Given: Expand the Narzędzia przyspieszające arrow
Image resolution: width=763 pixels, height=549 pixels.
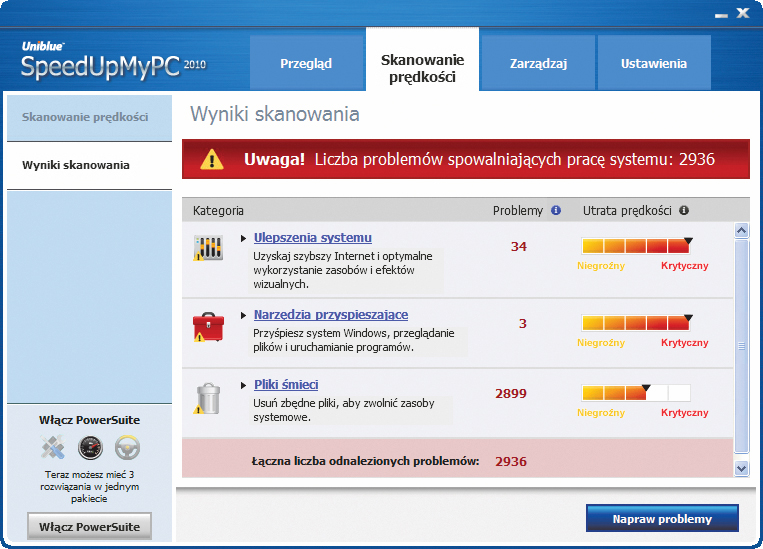Looking at the screenshot, I should tap(244, 315).
